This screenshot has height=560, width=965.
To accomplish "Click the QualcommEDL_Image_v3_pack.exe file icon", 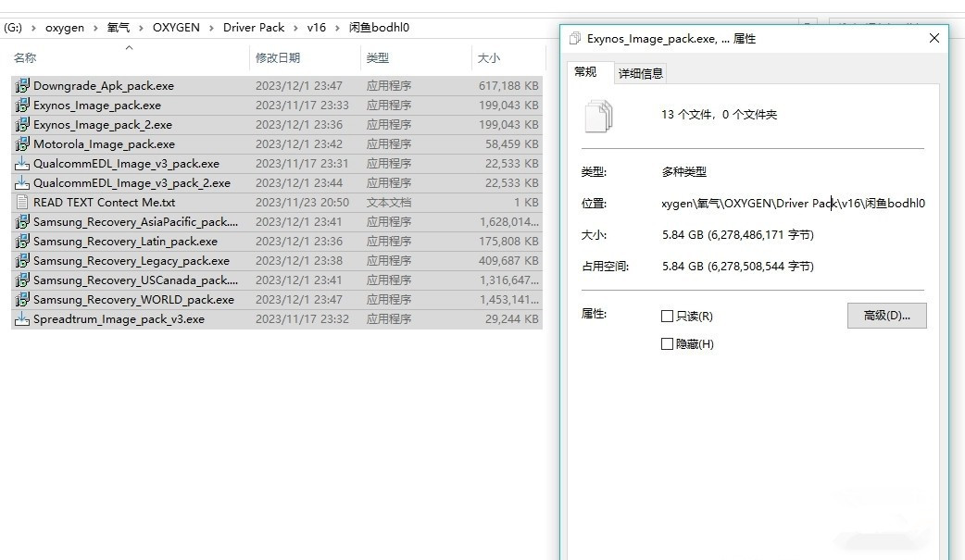I will click(x=22, y=164).
